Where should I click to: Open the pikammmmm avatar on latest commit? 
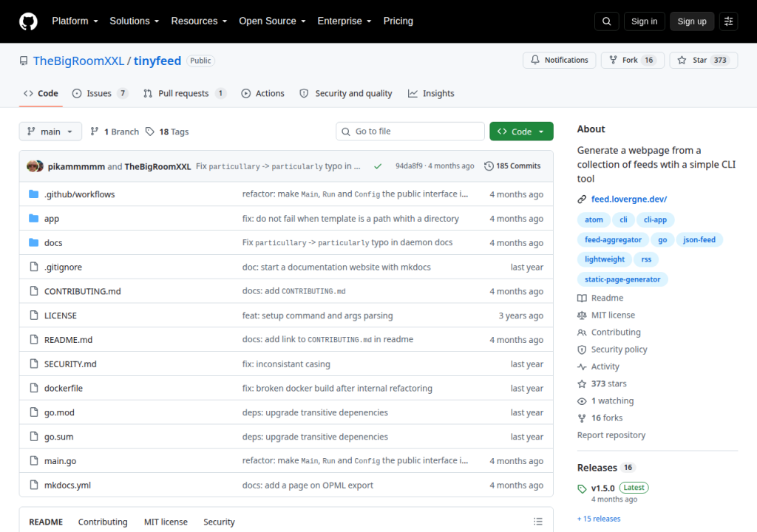click(32, 166)
